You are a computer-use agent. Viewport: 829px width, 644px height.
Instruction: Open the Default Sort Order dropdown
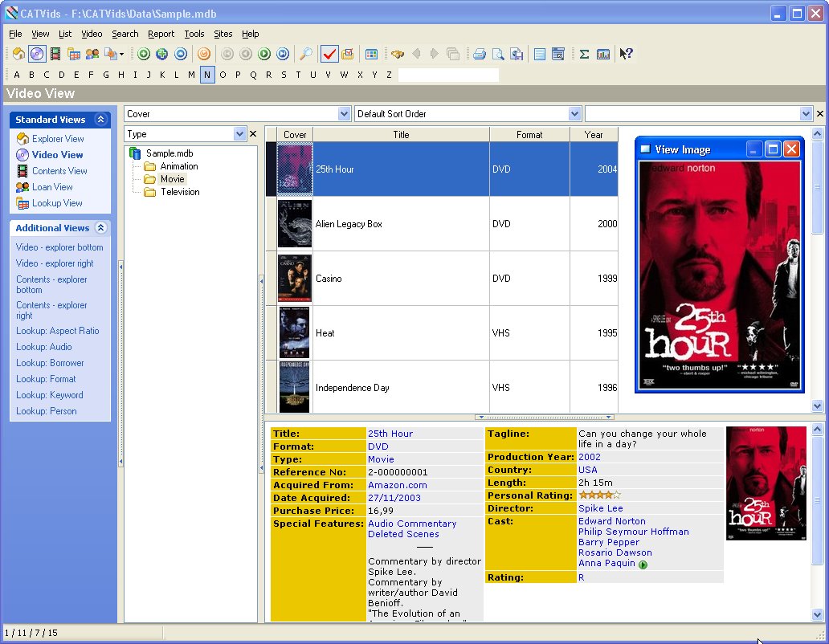[x=574, y=113]
